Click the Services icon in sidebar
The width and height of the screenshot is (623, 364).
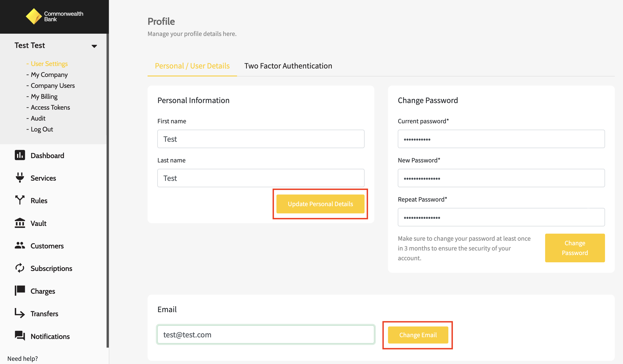20,178
